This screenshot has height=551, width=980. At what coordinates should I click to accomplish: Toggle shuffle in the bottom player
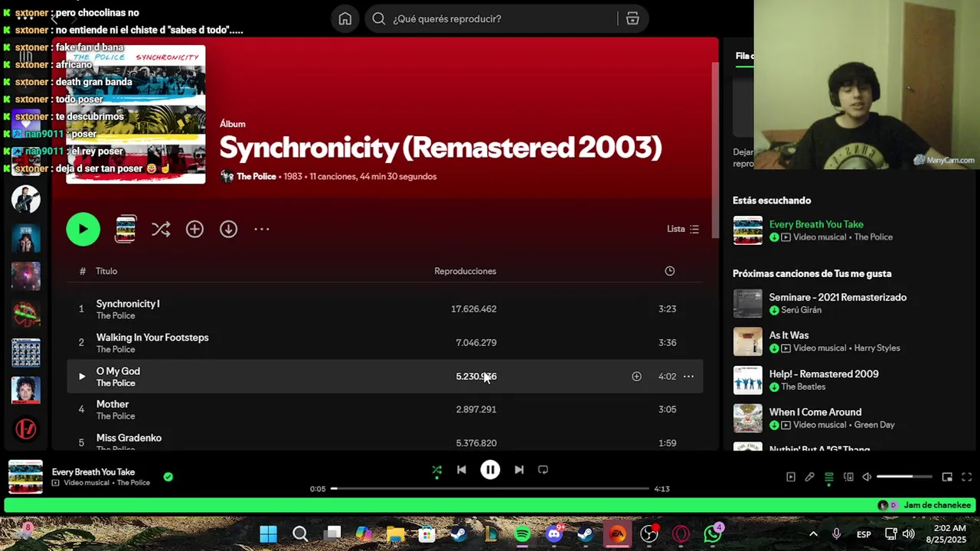click(436, 470)
